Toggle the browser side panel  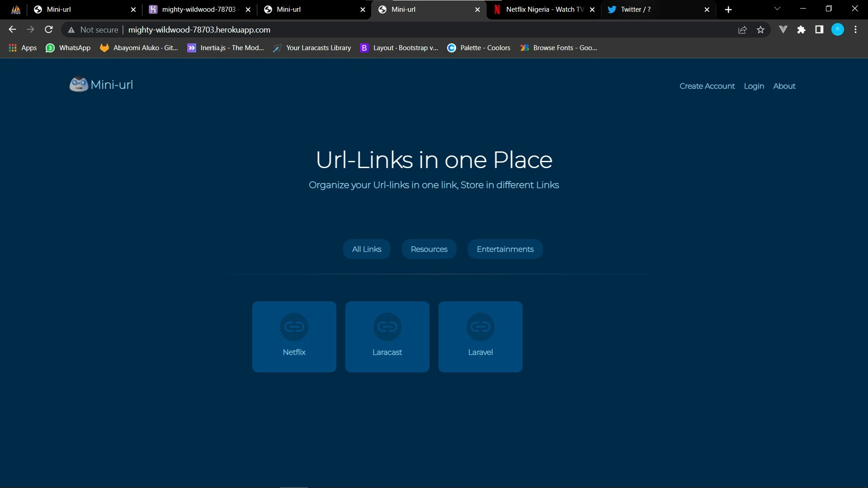point(819,30)
